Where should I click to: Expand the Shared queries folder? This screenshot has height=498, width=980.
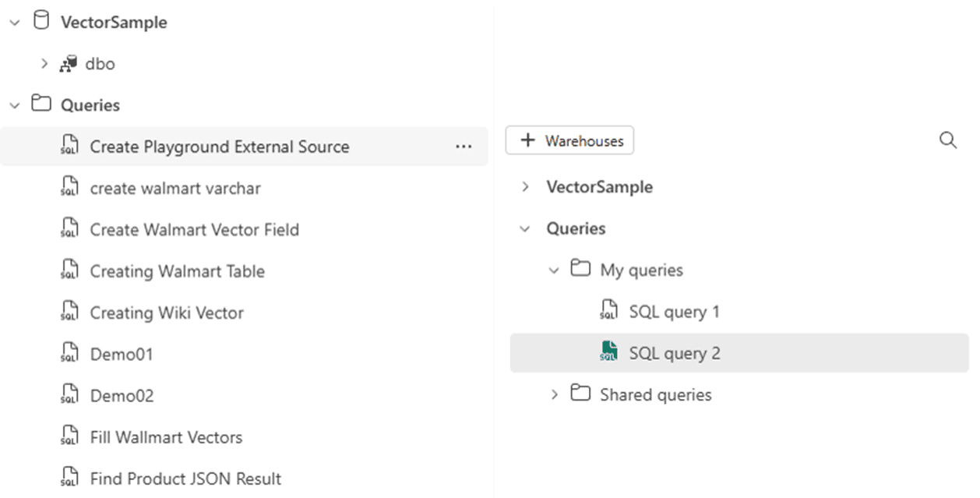point(554,394)
